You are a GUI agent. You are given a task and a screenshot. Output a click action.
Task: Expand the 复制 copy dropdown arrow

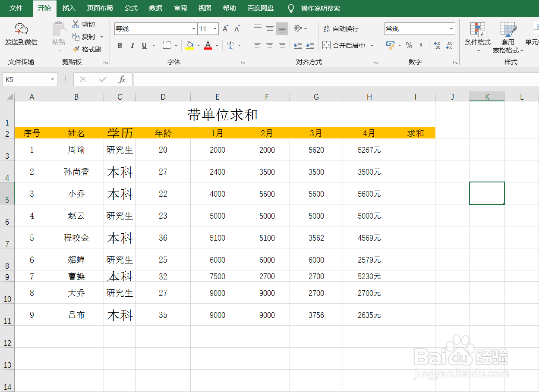point(102,37)
